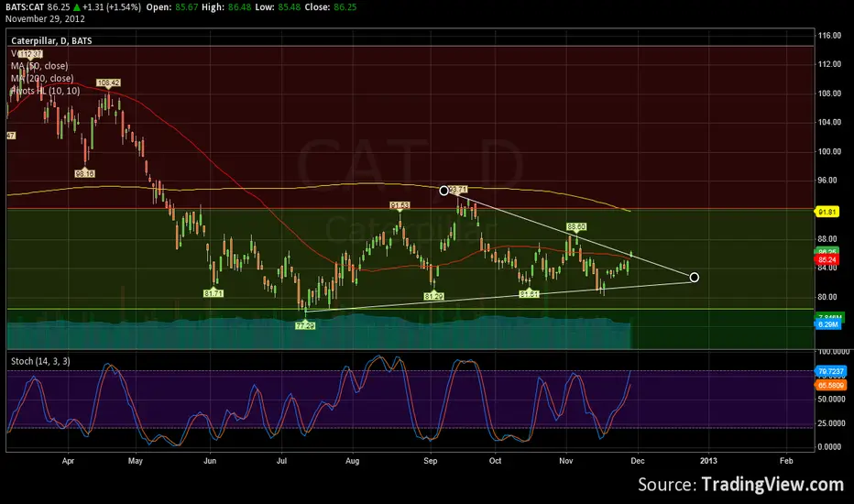The height and width of the screenshot is (504, 854).
Task: Select the MA (50, close) indicator legend
Action: pyautogui.click(x=39, y=66)
